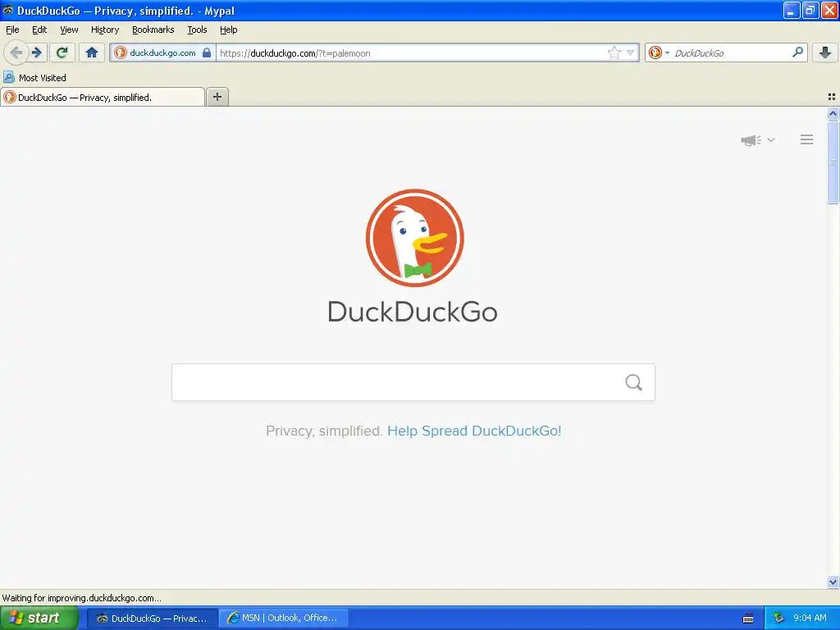Open a new tab with the plus button
Screen dimensions: 840x630
pyautogui.click(x=217, y=97)
